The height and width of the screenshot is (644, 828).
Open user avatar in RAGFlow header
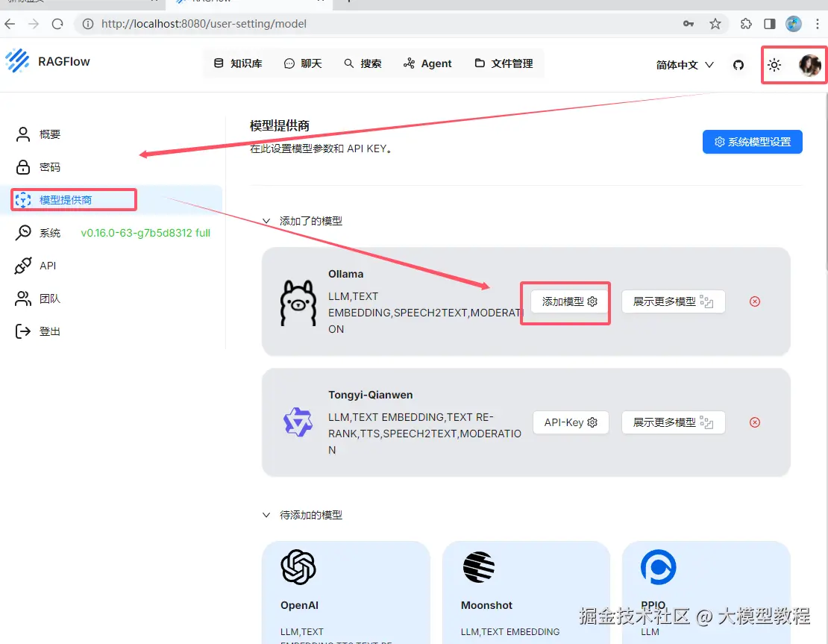point(809,65)
